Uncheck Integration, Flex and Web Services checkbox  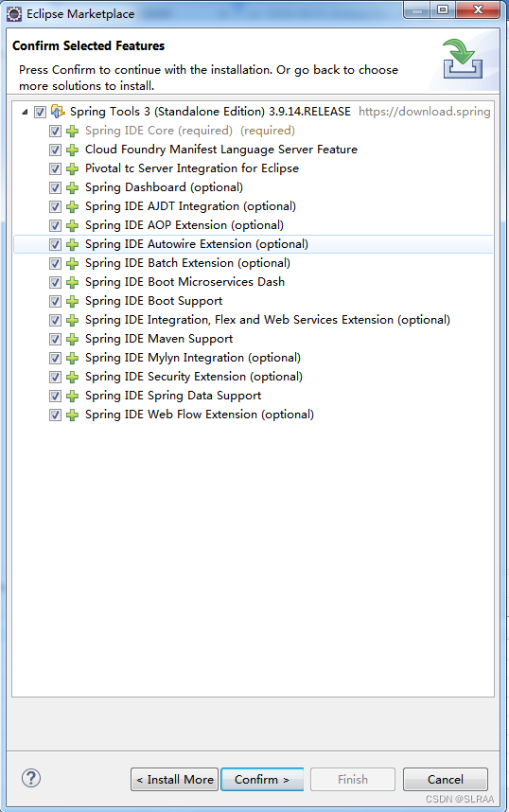pyautogui.click(x=56, y=320)
